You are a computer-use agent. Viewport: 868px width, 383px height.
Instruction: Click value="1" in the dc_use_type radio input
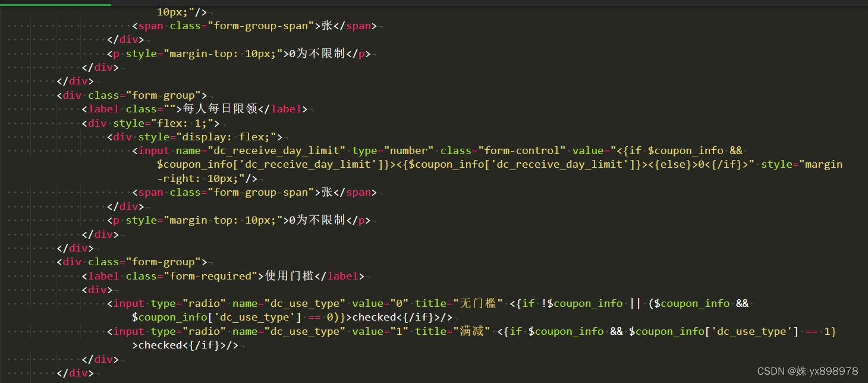pyautogui.click(x=380, y=331)
